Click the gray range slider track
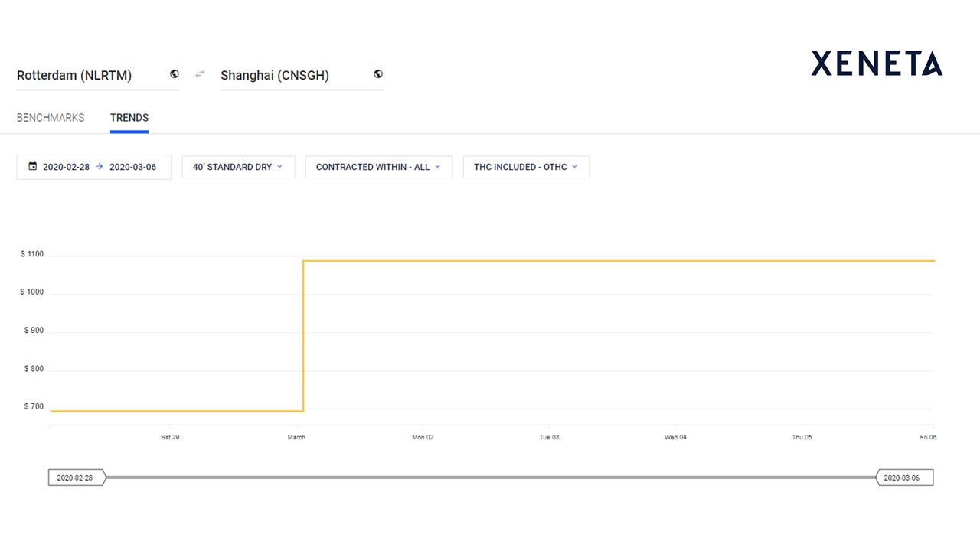 [x=490, y=478]
